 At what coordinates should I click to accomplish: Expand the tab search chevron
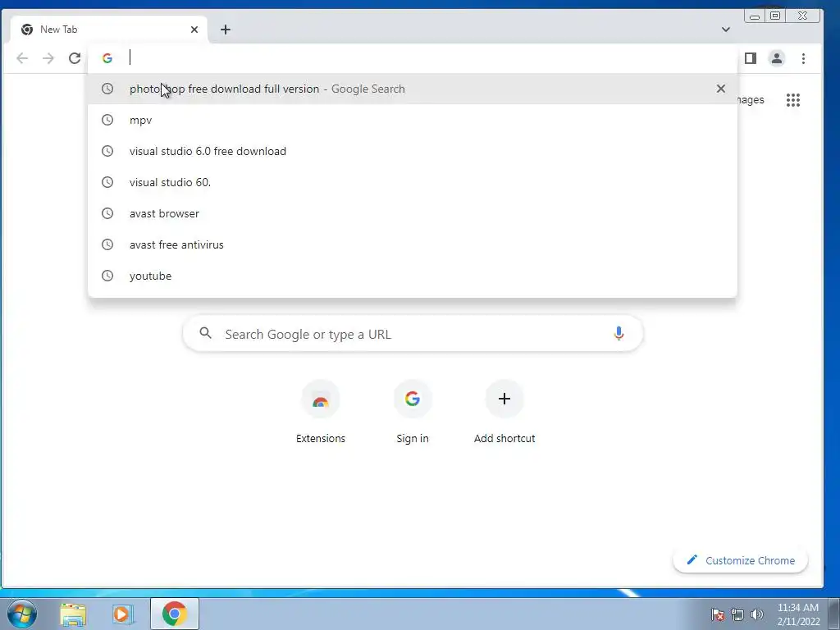tap(725, 30)
